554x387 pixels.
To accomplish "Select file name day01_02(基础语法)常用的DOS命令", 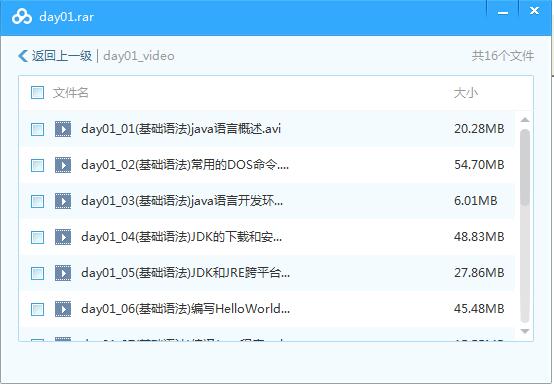I will coord(185,165).
